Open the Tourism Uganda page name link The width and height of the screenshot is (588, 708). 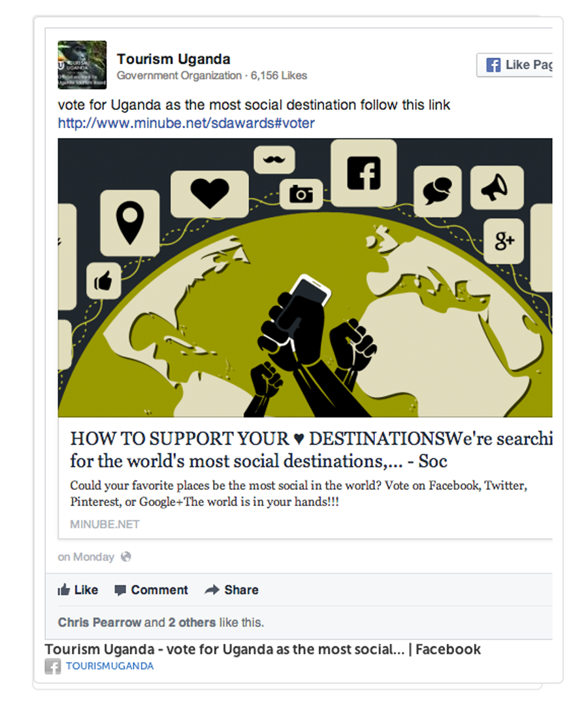[x=174, y=59]
